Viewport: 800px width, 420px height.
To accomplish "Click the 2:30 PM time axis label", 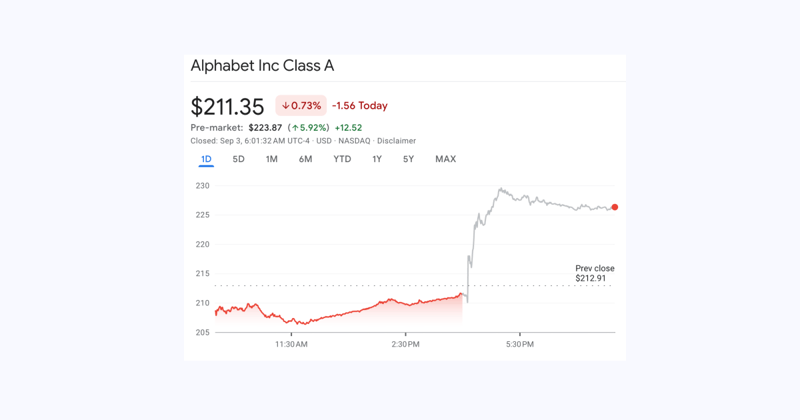I will pyautogui.click(x=405, y=345).
